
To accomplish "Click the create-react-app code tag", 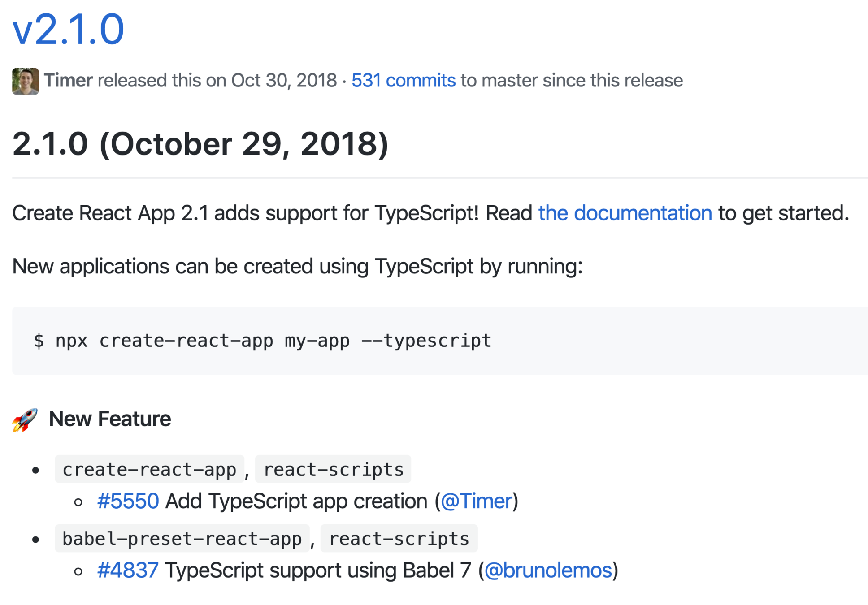I will [149, 469].
